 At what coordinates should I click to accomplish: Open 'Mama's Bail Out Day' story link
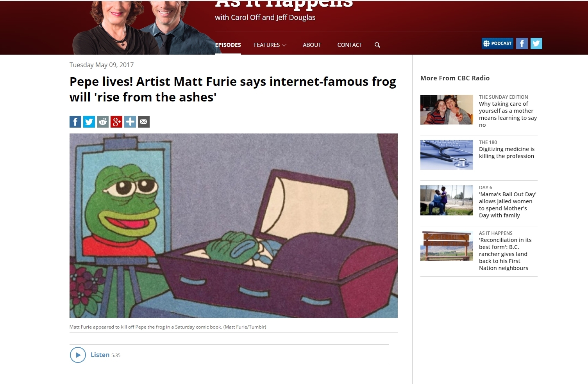(x=508, y=205)
